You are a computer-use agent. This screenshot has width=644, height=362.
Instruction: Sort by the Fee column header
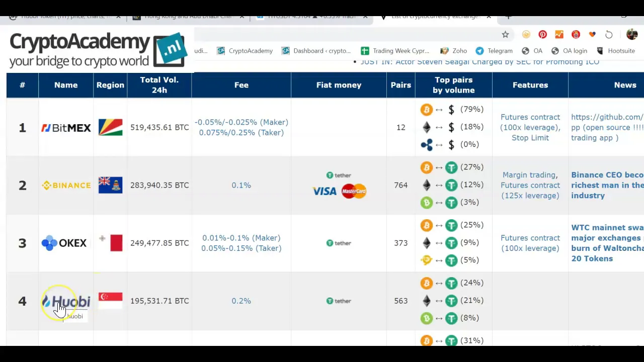pos(242,85)
